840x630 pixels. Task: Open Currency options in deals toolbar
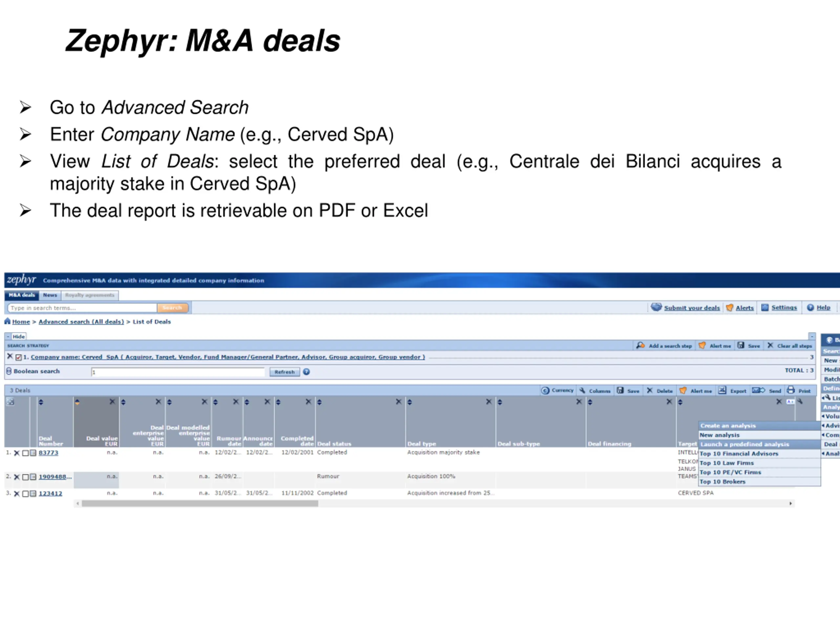(557, 390)
